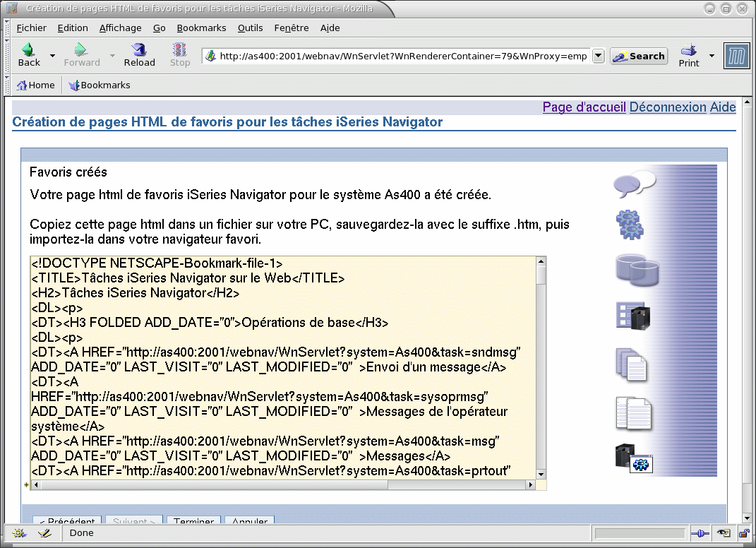
Task: Click the '<!DOCTYPE NETSCAPE-Bookmark-file-1>' line
Action: pyautogui.click(x=157, y=263)
